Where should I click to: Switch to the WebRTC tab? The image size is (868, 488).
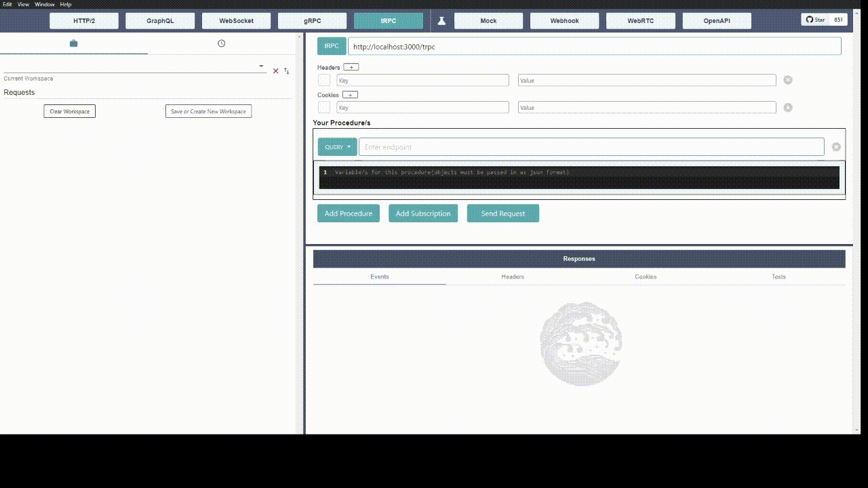(x=640, y=21)
